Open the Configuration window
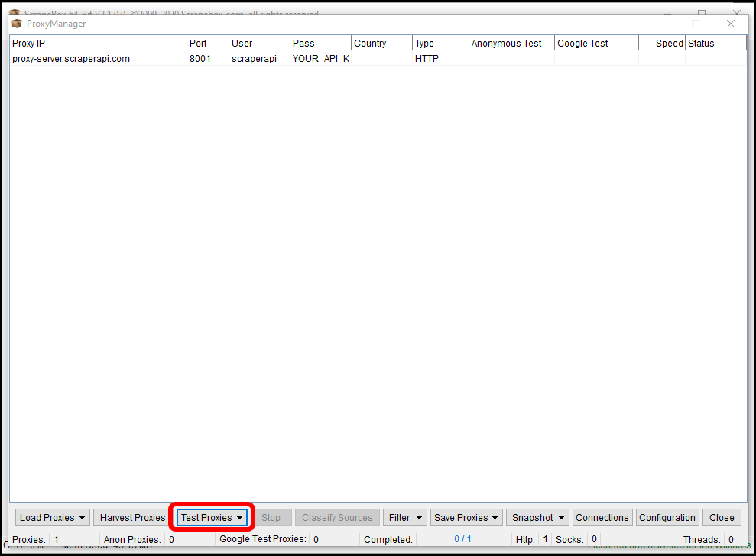This screenshot has height=556, width=756. (667, 517)
